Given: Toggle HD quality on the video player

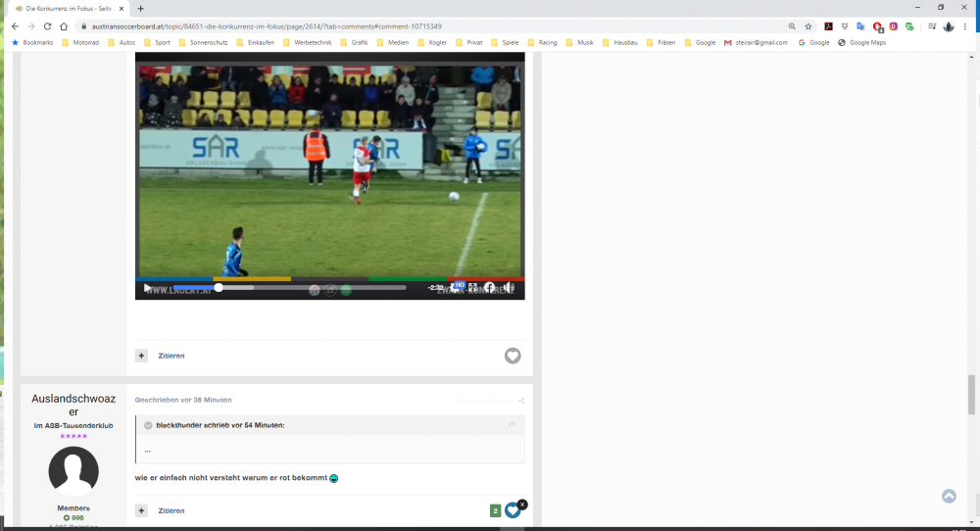Looking at the screenshot, I should pyautogui.click(x=460, y=285).
